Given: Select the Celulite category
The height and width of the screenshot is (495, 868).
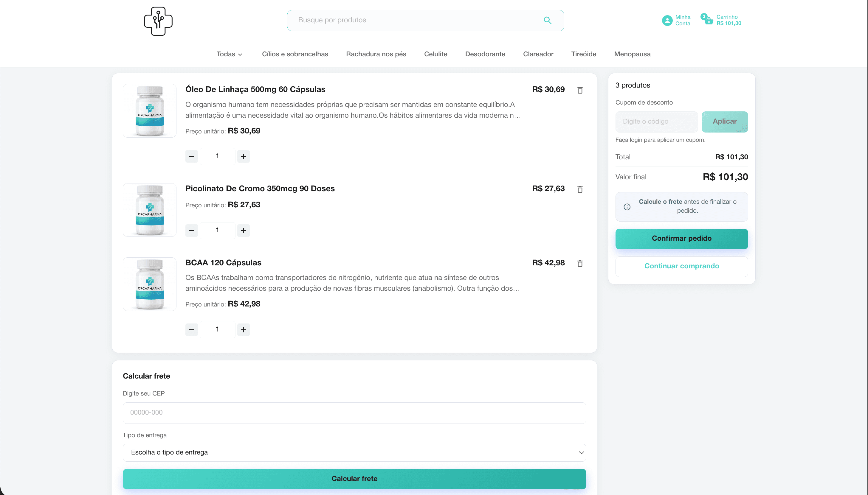Looking at the screenshot, I should coord(435,54).
